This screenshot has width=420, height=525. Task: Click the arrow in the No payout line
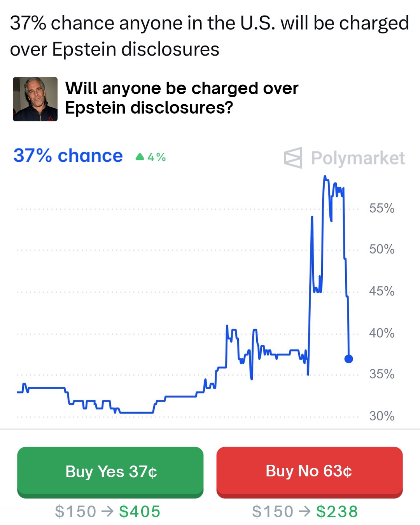pos(304,511)
